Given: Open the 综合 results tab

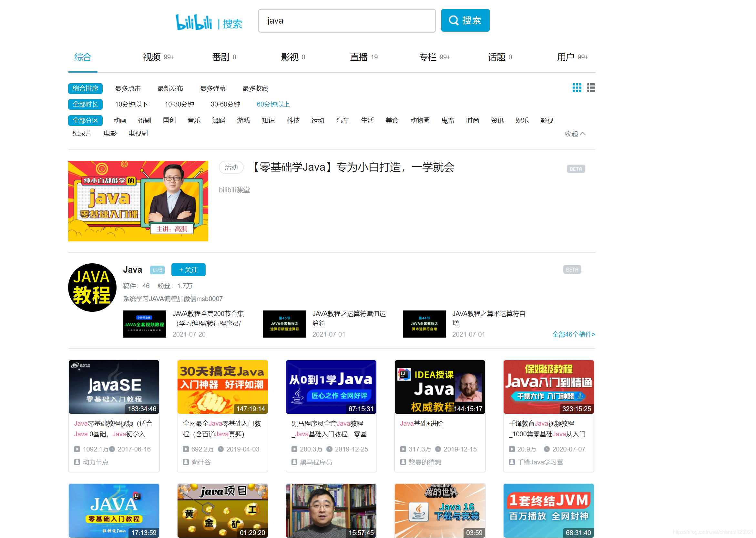Looking at the screenshot, I should pyautogui.click(x=83, y=57).
